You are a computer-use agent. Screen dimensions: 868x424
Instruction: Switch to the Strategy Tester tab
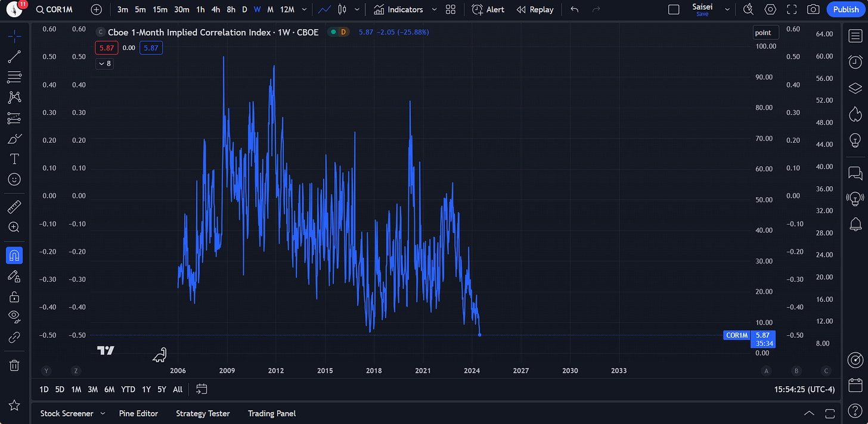coord(203,413)
